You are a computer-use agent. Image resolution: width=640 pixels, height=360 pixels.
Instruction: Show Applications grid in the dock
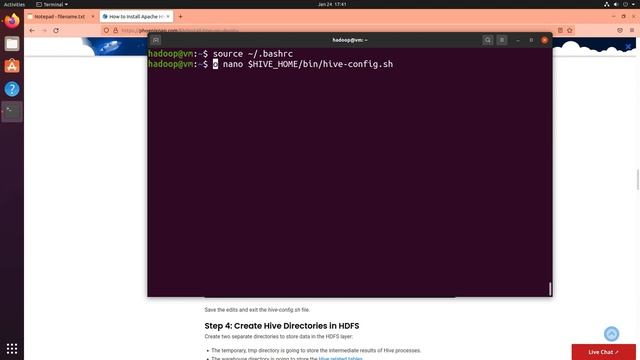click(12, 348)
